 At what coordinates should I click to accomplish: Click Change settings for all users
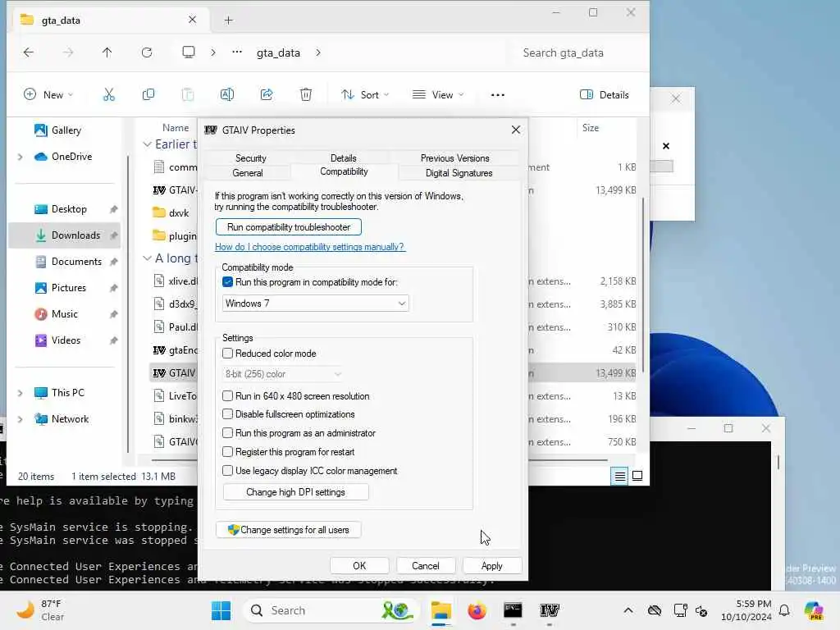(288, 530)
